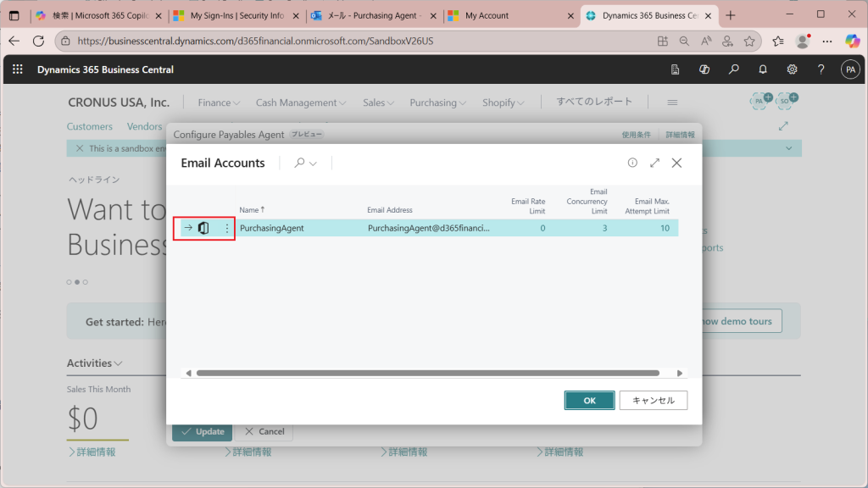Click the Email Max. Attempt Limit column header
The width and height of the screenshot is (868, 488).
(647, 206)
